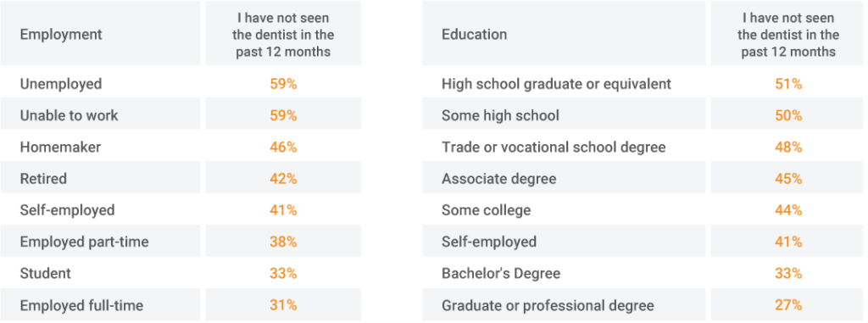The image size is (868, 323).
Task: Select High school graduate or equivalent
Action: coord(556,84)
